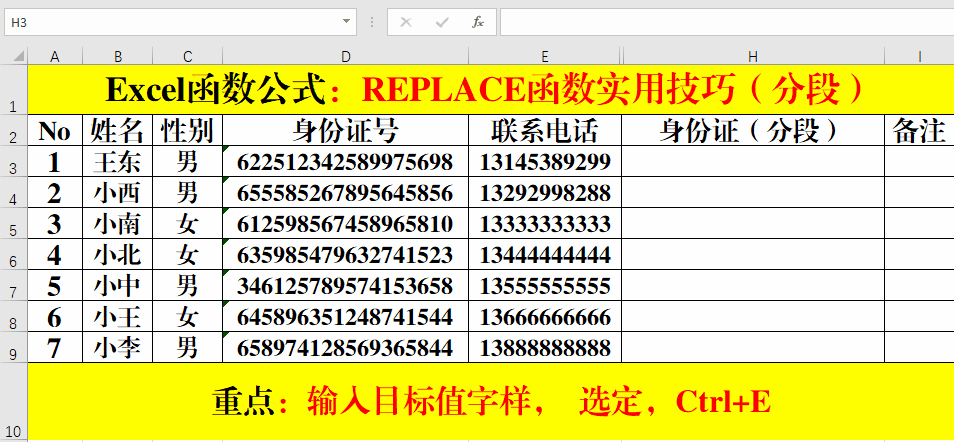This screenshot has width=954, height=442.
Task: Select column A header
Action: (55, 57)
